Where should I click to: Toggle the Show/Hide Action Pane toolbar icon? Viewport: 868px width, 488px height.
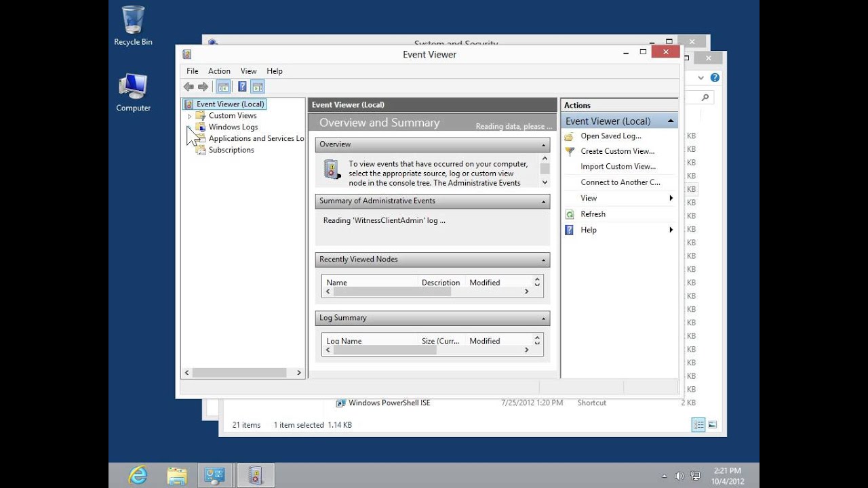[x=258, y=87]
